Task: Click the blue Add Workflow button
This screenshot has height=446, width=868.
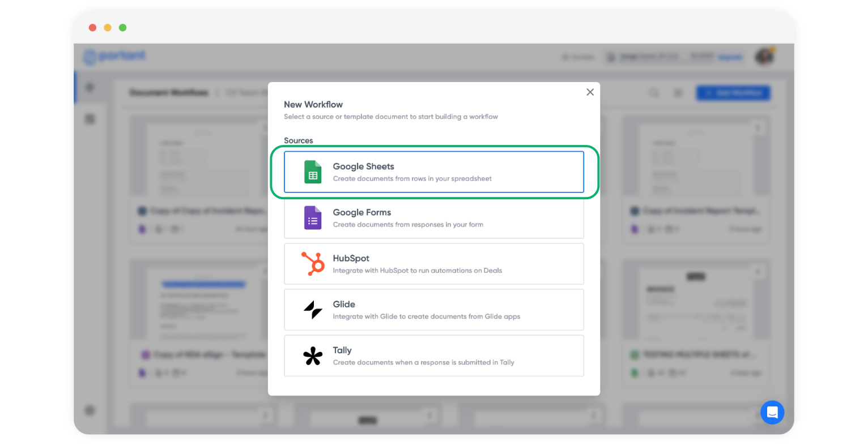Action: (x=733, y=93)
